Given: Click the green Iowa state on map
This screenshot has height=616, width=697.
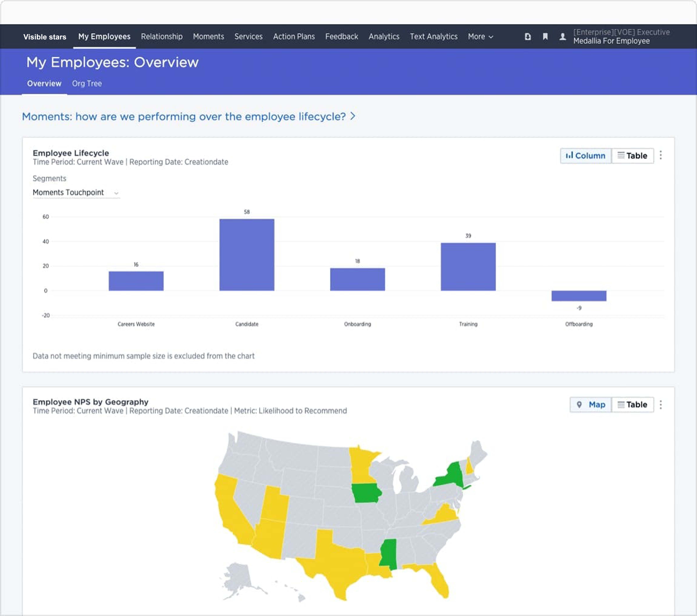Looking at the screenshot, I should (366, 493).
